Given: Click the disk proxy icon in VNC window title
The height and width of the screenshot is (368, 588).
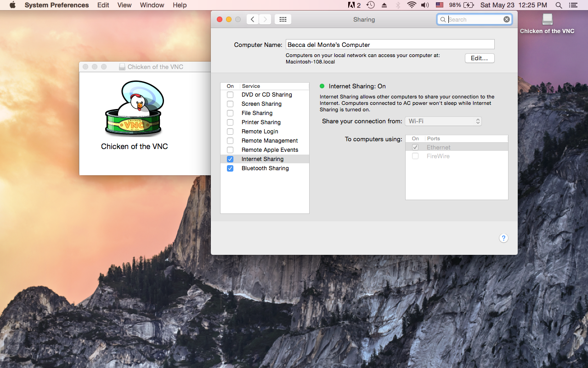Looking at the screenshot, I should [122, 67].
